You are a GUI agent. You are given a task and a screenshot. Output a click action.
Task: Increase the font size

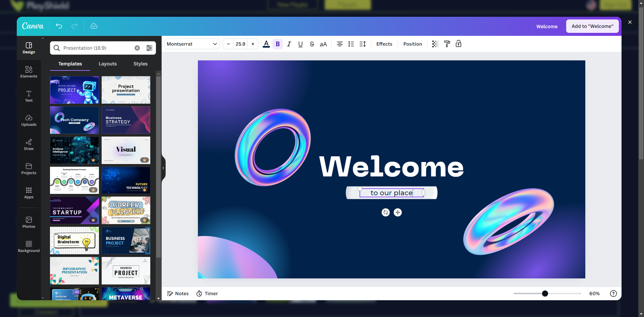tap(253, 44)
